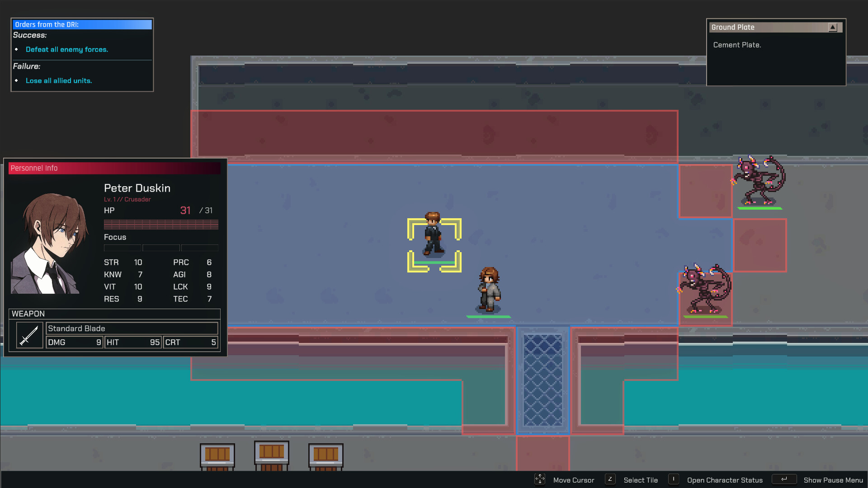Click the STR 10 stat
868x488 pixels.
point(123,262)
